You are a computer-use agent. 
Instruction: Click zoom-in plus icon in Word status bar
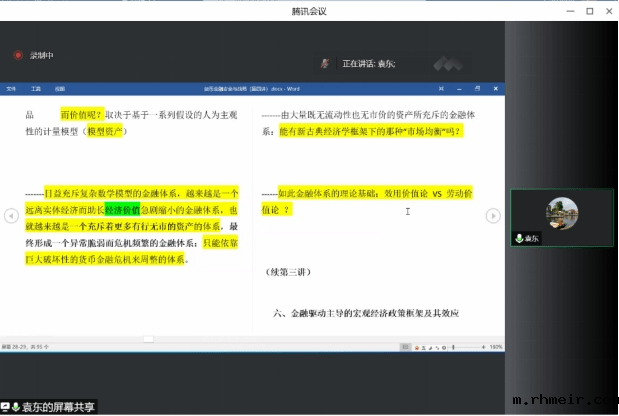click(x=483, y=347)
